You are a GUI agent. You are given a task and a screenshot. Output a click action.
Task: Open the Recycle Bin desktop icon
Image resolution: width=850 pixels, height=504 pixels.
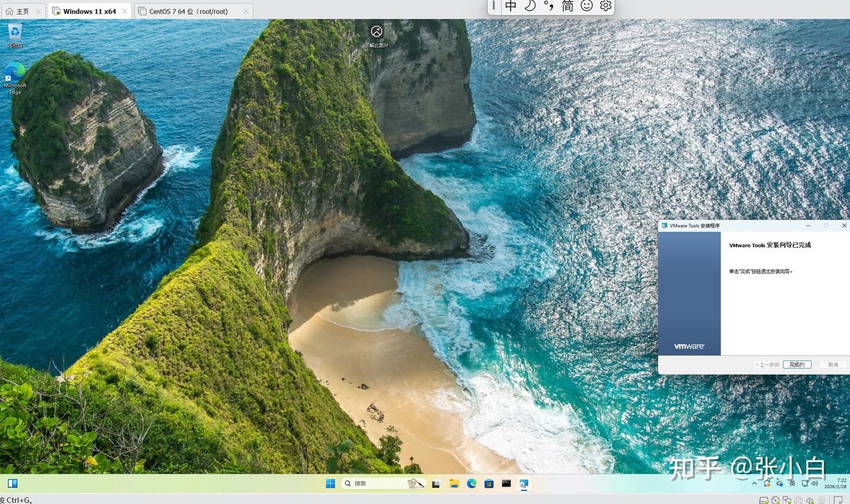pos(15,35)
